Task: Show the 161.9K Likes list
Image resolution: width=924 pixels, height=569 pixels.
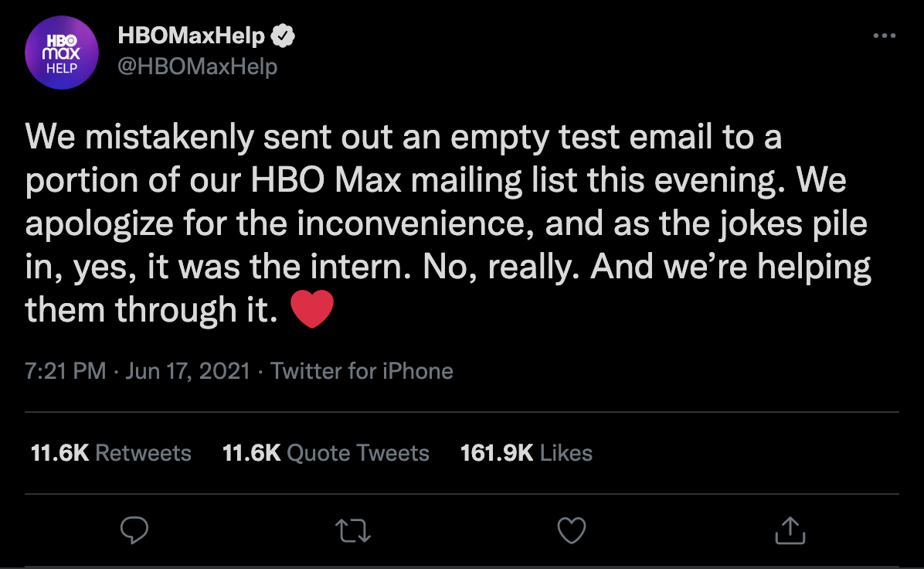Action: 526,453
